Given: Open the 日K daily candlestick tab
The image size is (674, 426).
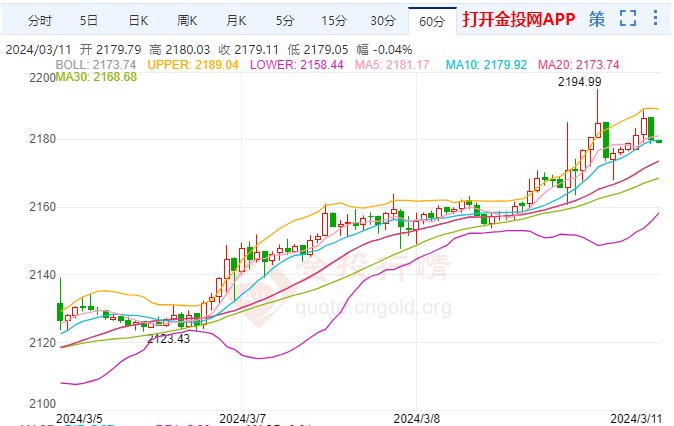Looking at the screenshot, I should pyautogui.click(x=138, y=20).
